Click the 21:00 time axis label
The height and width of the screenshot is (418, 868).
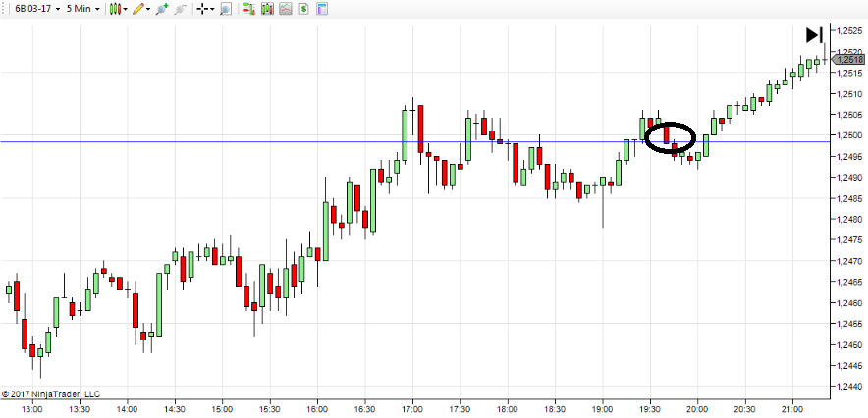[792, 408]
